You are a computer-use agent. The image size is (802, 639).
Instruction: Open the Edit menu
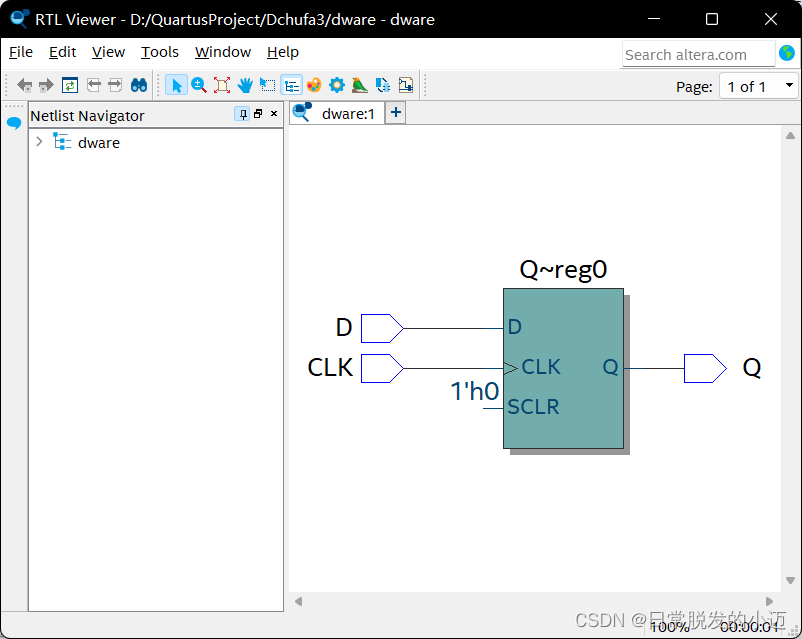click(62, 52)
